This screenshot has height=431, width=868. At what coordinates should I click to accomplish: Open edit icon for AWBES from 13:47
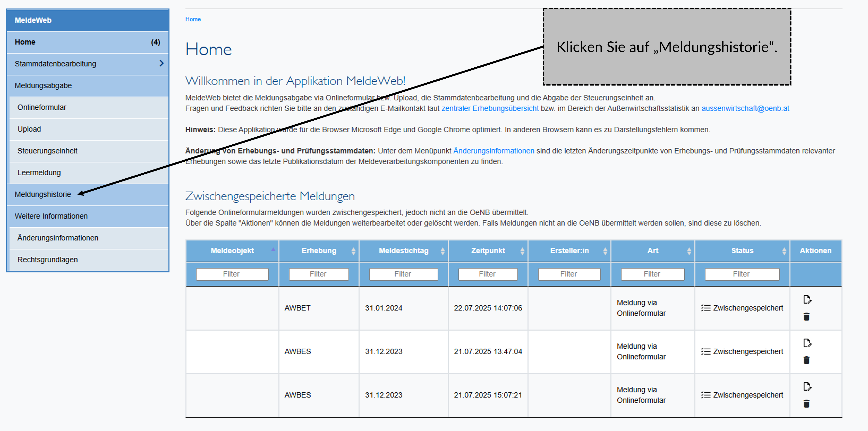pos(808,343)
